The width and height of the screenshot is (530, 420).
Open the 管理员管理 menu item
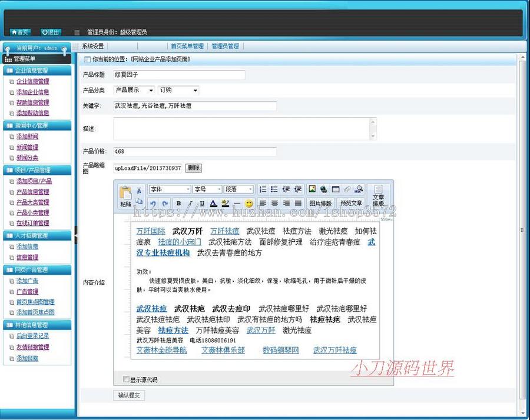click(225, 46)
